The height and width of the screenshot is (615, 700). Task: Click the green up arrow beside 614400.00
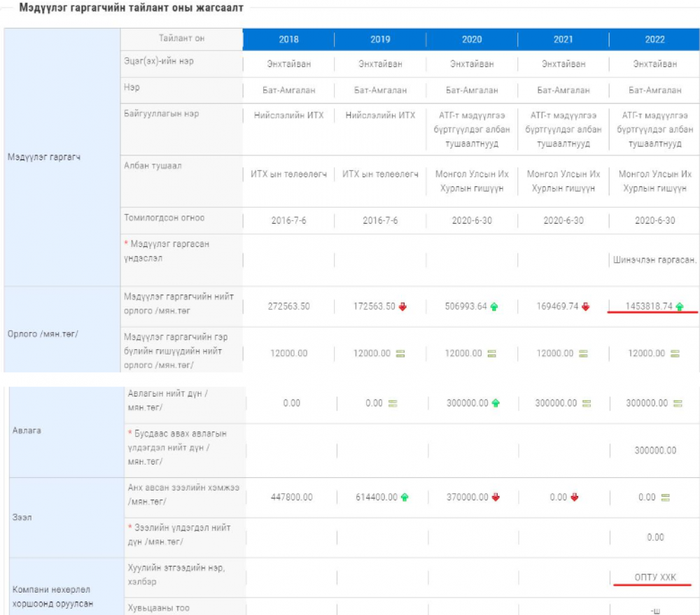pos(404,497)
